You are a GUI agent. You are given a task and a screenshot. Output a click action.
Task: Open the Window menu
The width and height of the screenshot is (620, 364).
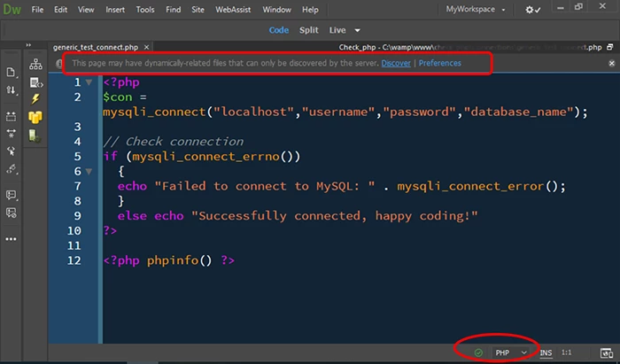276,10
